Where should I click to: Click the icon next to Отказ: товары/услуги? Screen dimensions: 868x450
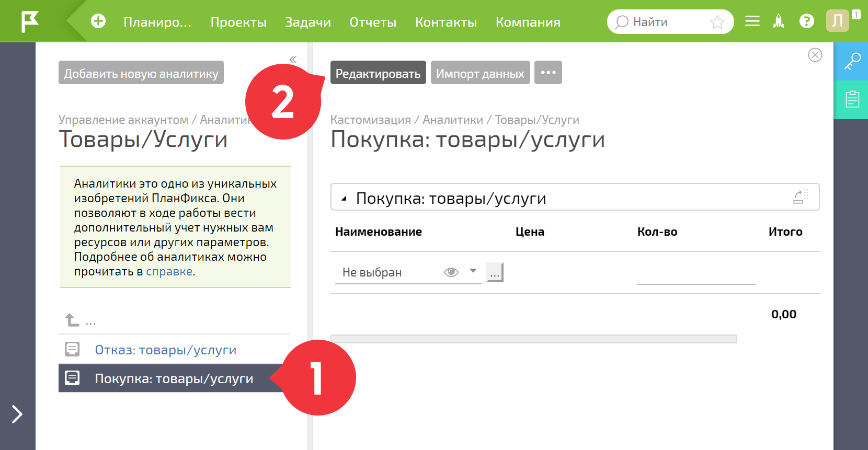(x=72, y=349)
